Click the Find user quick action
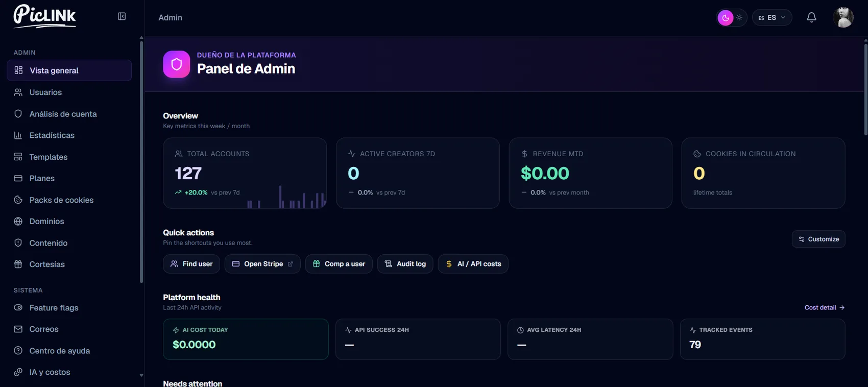 coord(191,264)
